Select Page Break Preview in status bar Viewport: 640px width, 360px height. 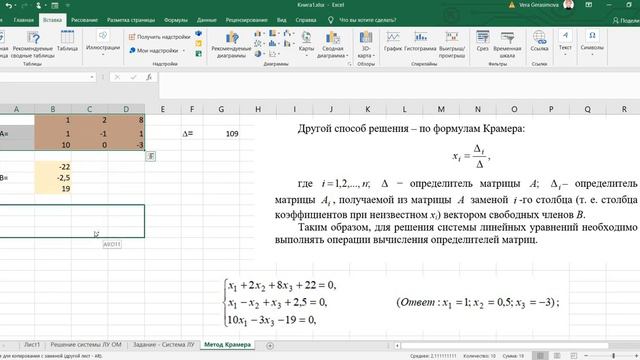click(x=573, y=356)
